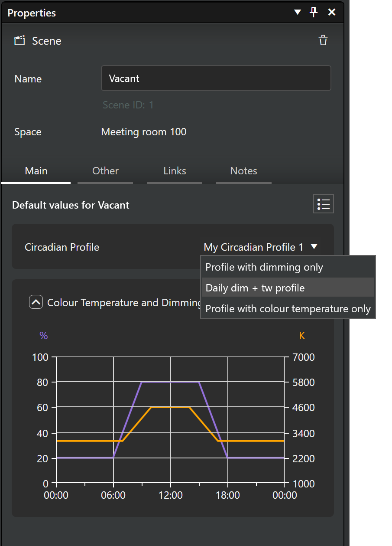
Task: Click the Scene ID: 1 text
Action: pyautogui.click(x=128, y=105)
